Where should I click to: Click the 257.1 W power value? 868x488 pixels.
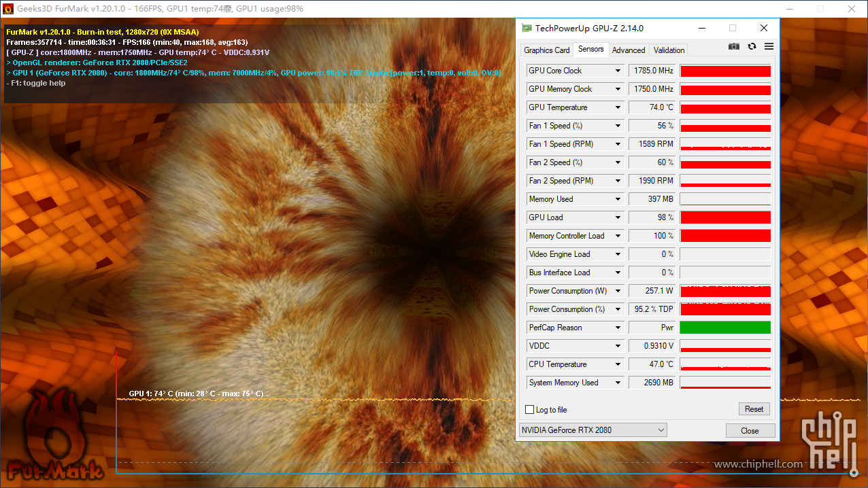coord(652,291)
